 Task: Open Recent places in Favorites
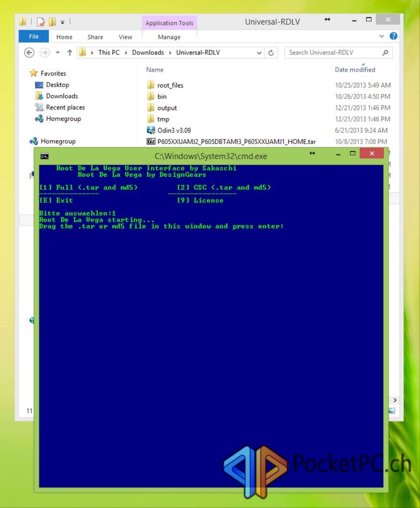65,107
